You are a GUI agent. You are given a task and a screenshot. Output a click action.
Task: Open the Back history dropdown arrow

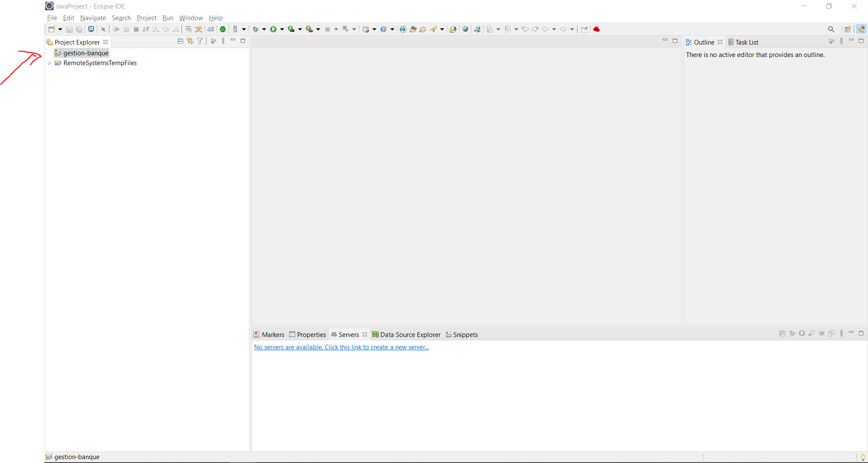coord(554,29)
